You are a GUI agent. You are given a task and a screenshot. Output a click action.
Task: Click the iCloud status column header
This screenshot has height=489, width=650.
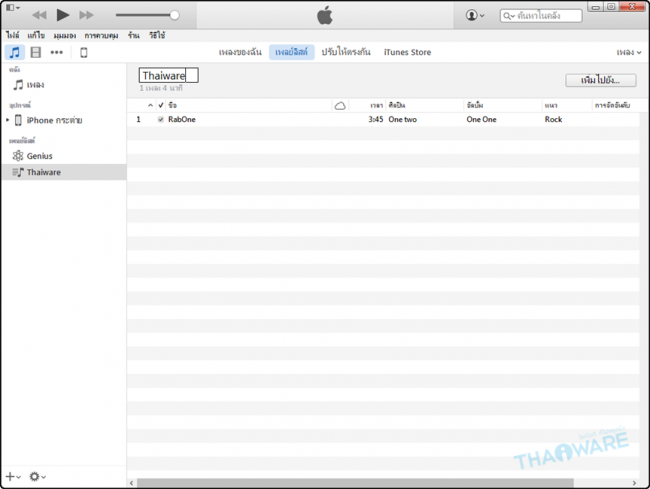coord(340,106)
